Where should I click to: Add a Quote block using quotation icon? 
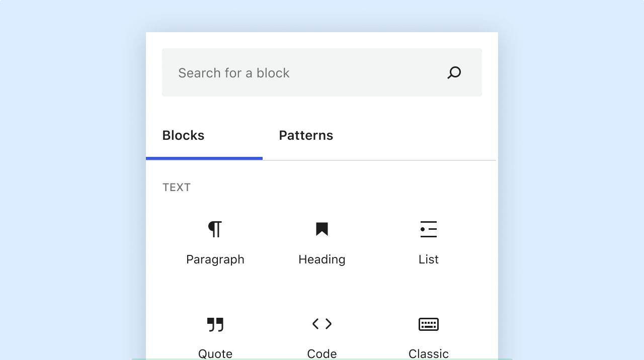pos(215,324)
